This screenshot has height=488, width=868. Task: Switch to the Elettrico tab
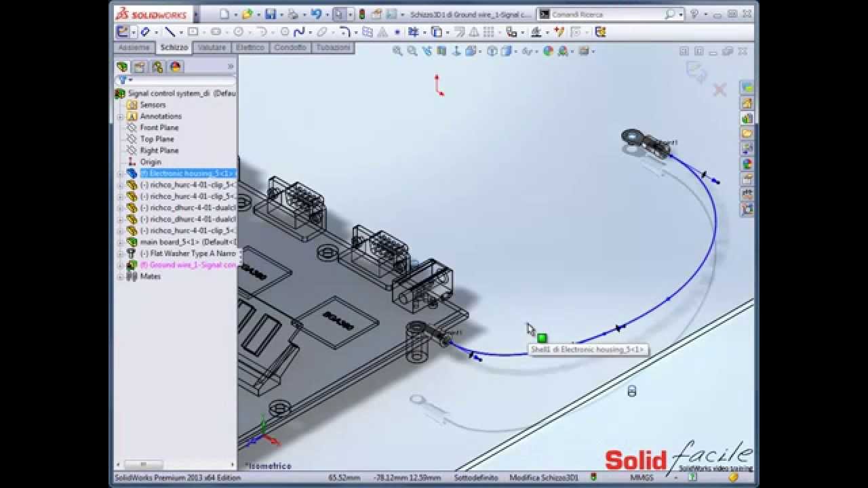(x=250, y=48)
